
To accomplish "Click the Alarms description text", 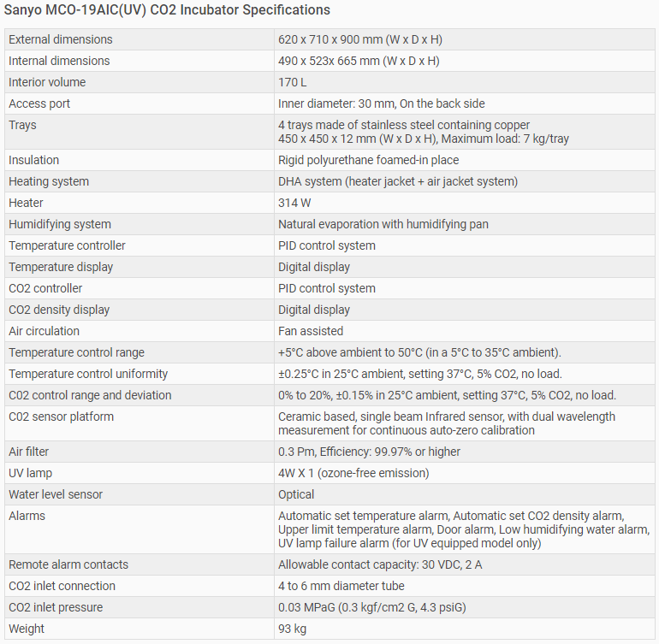I will [x=463, y=529].
